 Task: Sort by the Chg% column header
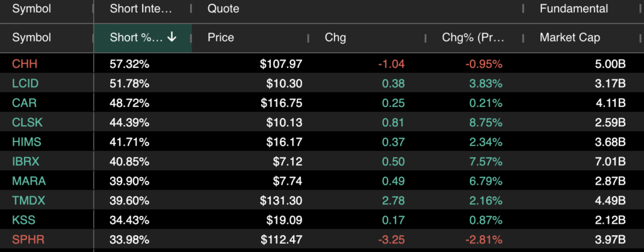473,38
